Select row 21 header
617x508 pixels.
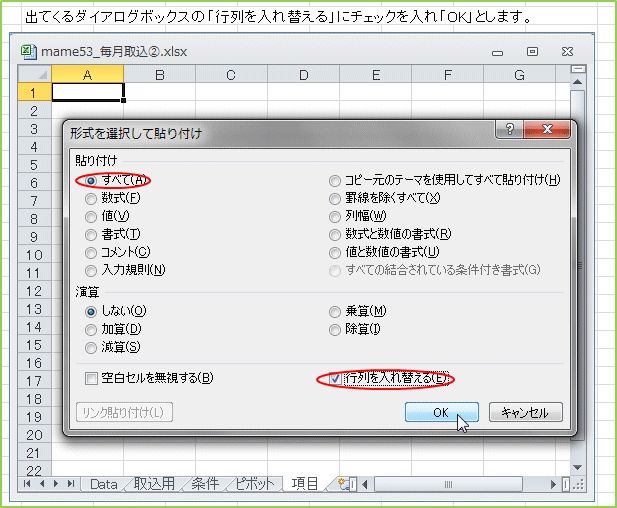[35, 453]
